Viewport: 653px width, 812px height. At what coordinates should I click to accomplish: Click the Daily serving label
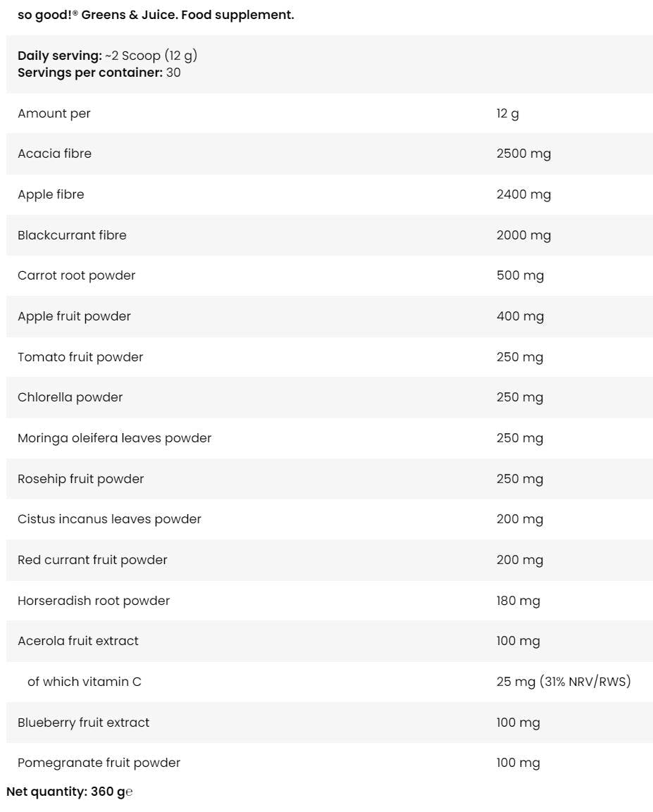[60, 56]
